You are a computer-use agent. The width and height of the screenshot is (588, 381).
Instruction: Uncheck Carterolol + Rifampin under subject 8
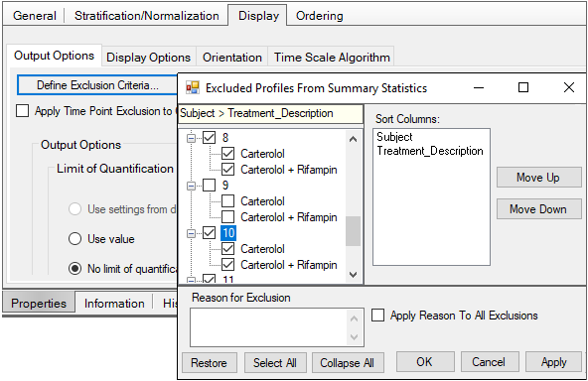(228, 170)
